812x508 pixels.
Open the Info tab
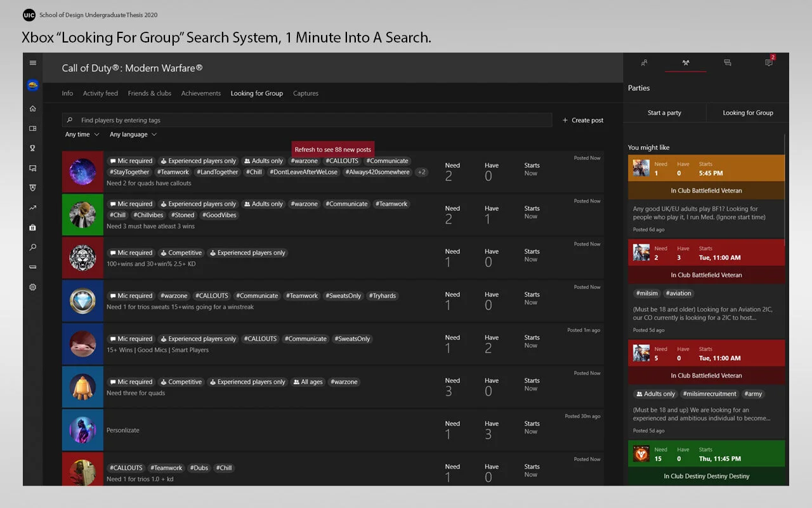(x=67, y=93)
